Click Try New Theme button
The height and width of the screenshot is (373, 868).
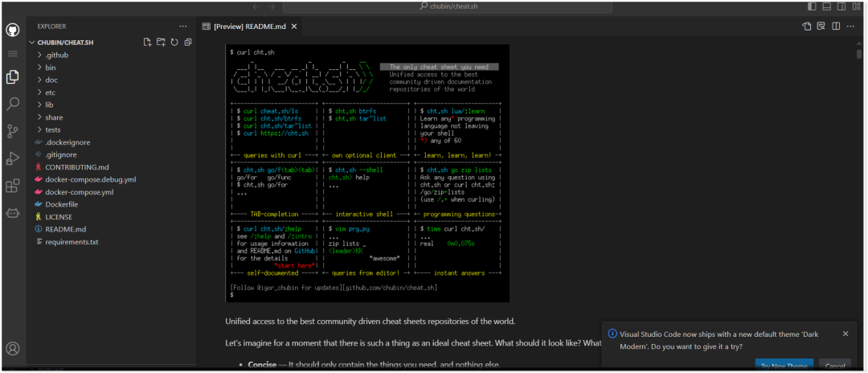[x=784, y=366]
